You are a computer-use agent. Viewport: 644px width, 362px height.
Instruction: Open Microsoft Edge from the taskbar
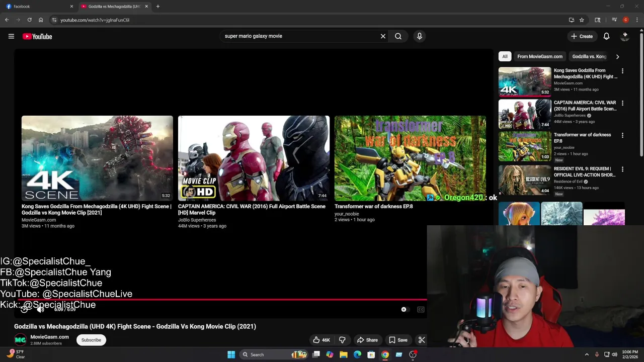pos(357,354)
